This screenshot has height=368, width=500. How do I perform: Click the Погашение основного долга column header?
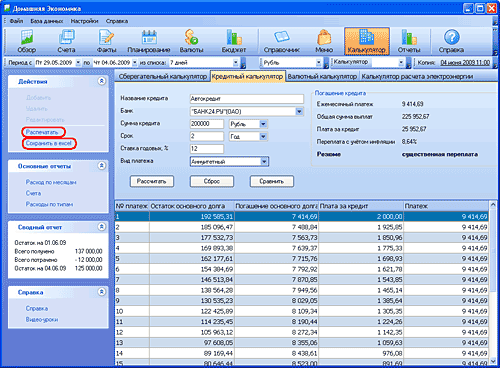coord(276,206)
